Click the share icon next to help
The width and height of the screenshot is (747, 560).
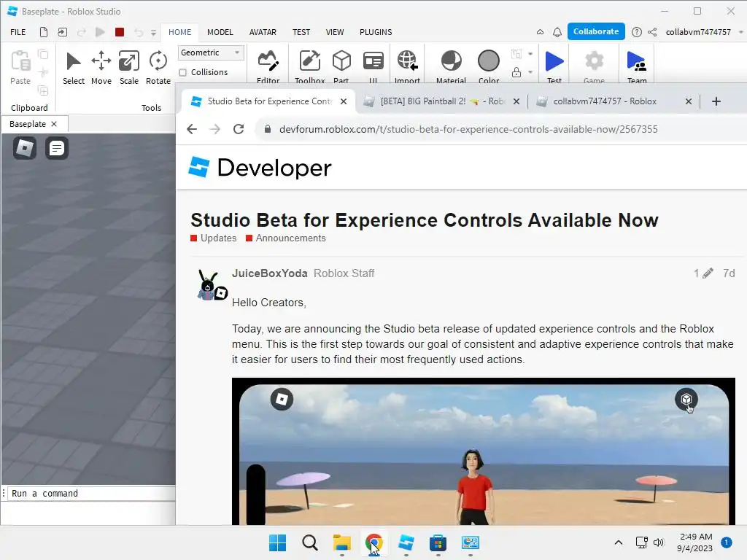652,32
